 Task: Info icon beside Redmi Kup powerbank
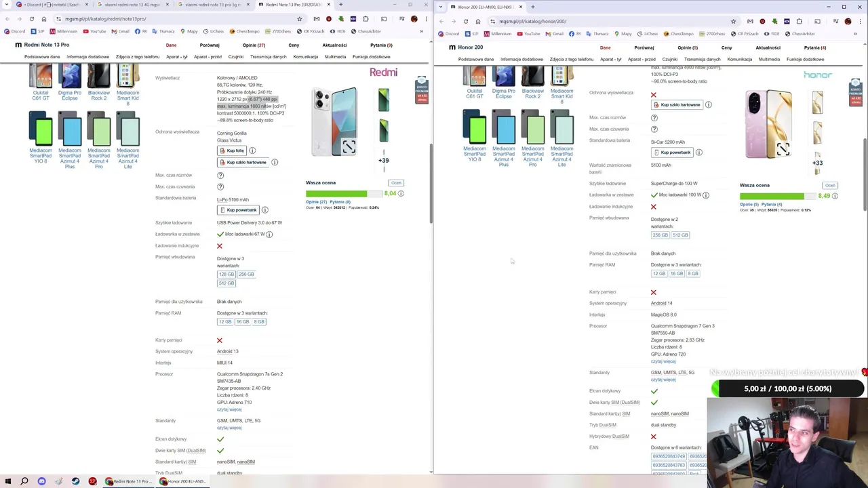[x=265, y=210]
